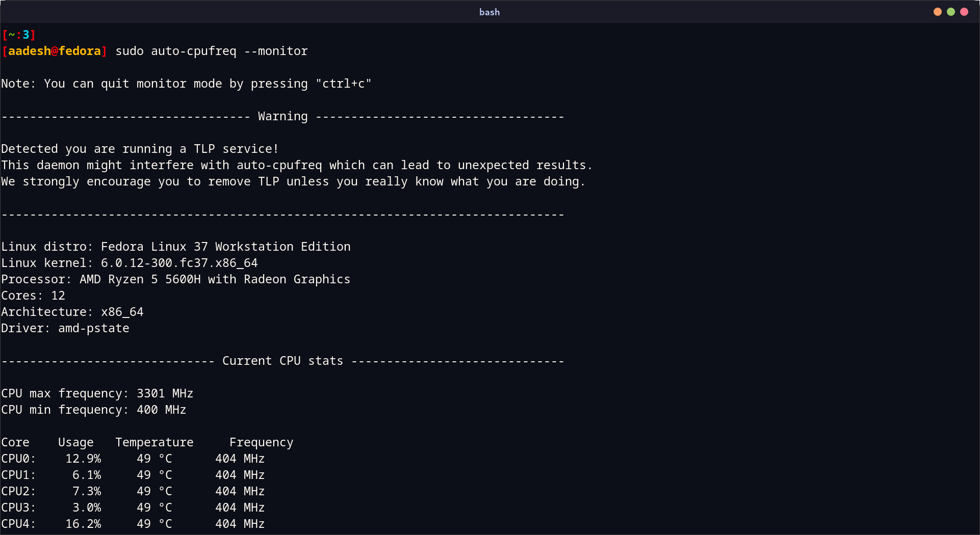Select the bash title in the titlebar
Screen dimensions: 980x535
[x=489, y=12]
